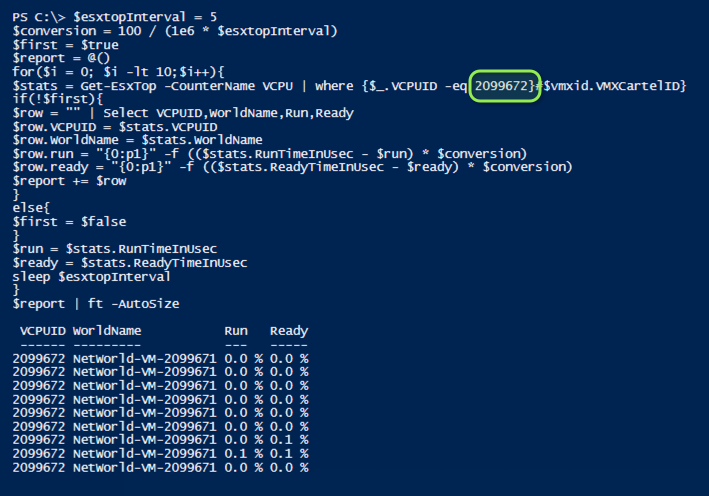Viewport: 709px width, 496px height.
Task: Click the Select VCPUID,WorldName,Run,Ready text
Action: click(228, 113)
